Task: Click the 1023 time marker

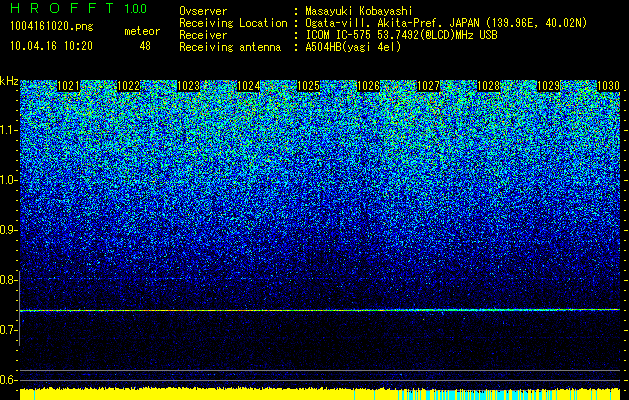Action: (188, 86)
